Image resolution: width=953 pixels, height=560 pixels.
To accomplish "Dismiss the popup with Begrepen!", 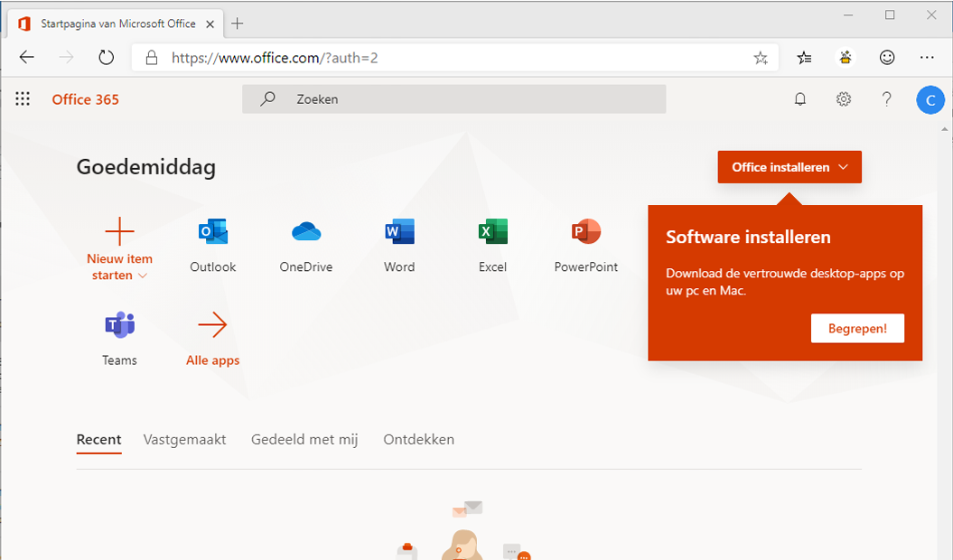I will pyautogui.click(x=857, y=329).
